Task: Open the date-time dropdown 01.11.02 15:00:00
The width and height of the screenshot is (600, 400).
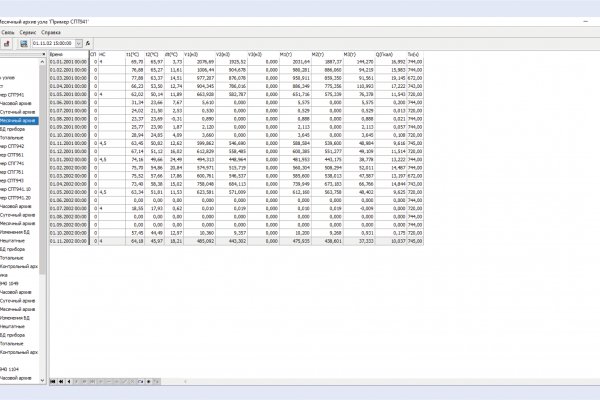Action: click(80, 44)
